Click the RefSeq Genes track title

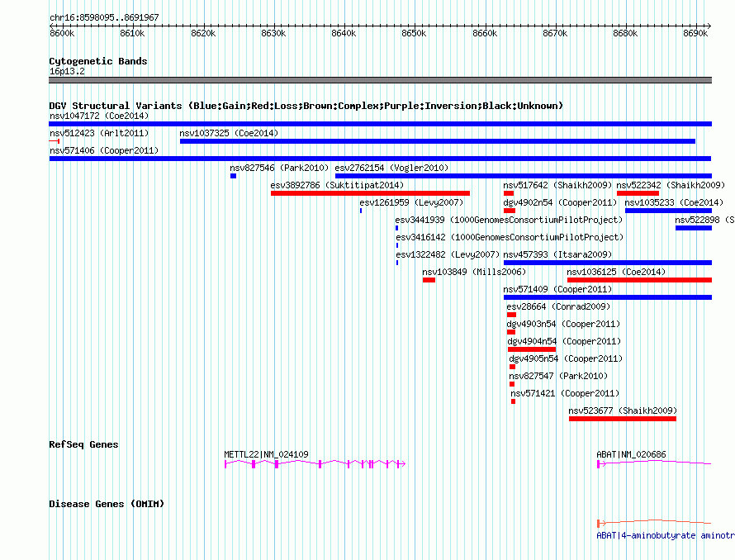tap(83, 444)
